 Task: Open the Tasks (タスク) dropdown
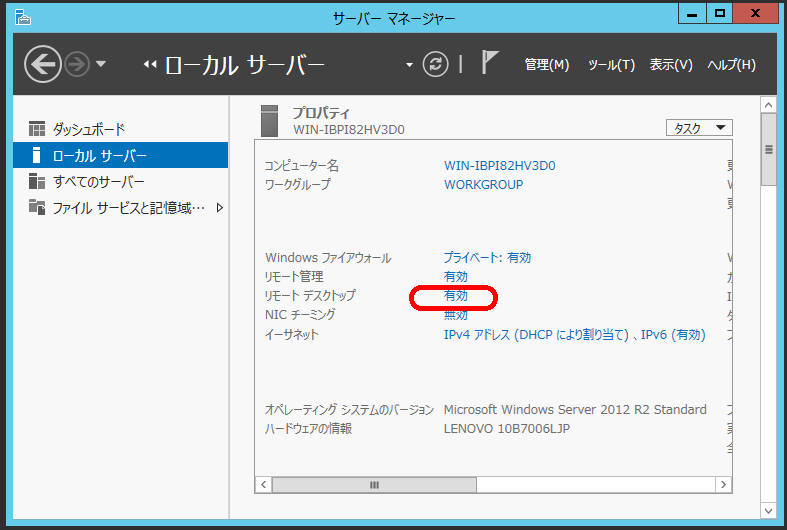[x=699, y=128]
